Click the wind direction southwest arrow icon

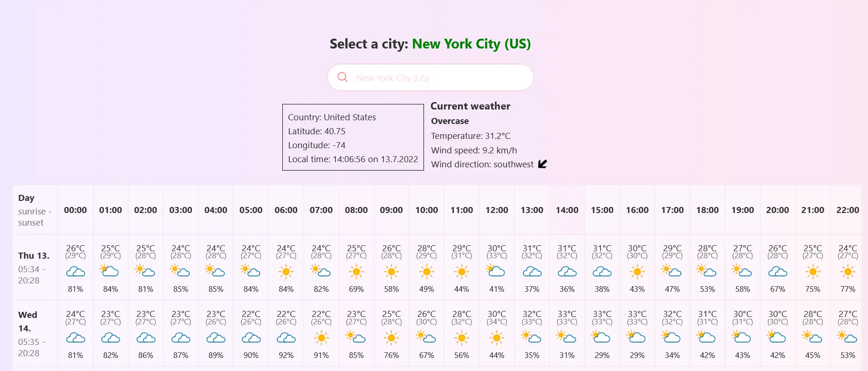pyautogui.click(x=541, y=164)
